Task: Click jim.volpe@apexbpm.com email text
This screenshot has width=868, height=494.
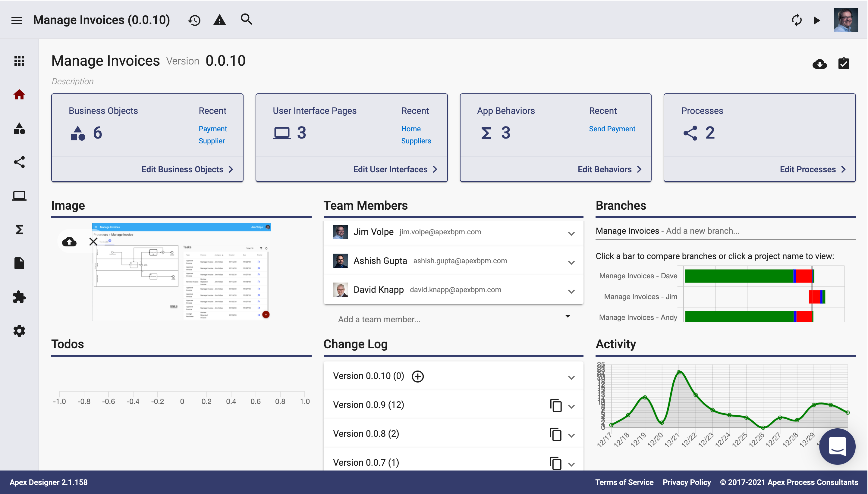Action: pyautogui.click(x=440, y=232)
